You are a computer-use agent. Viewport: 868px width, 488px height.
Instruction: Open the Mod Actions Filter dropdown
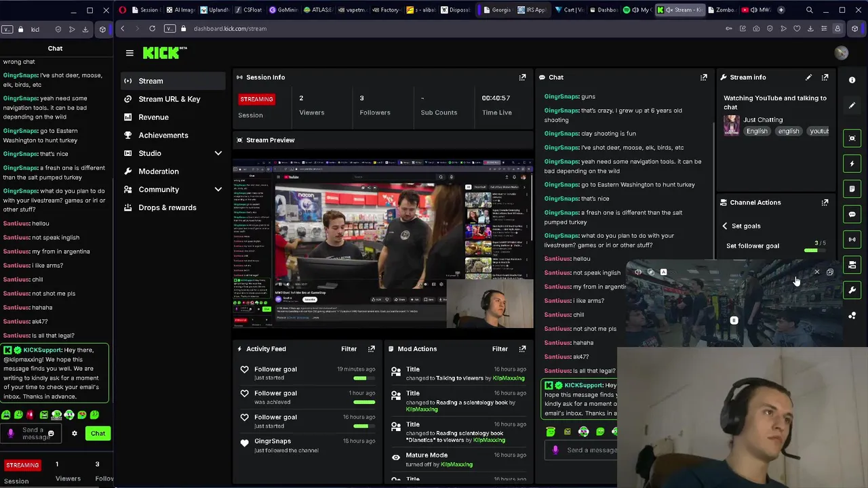click(x=500, y=348)
